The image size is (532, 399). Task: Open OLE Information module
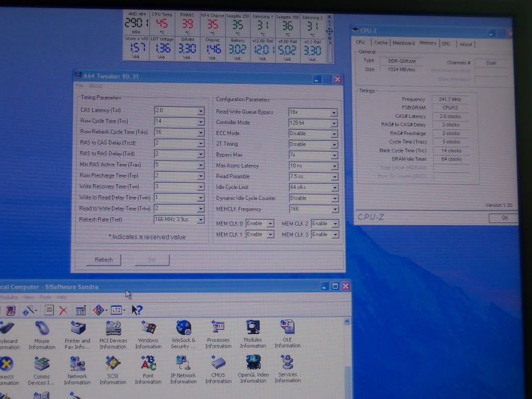[287, 333]
